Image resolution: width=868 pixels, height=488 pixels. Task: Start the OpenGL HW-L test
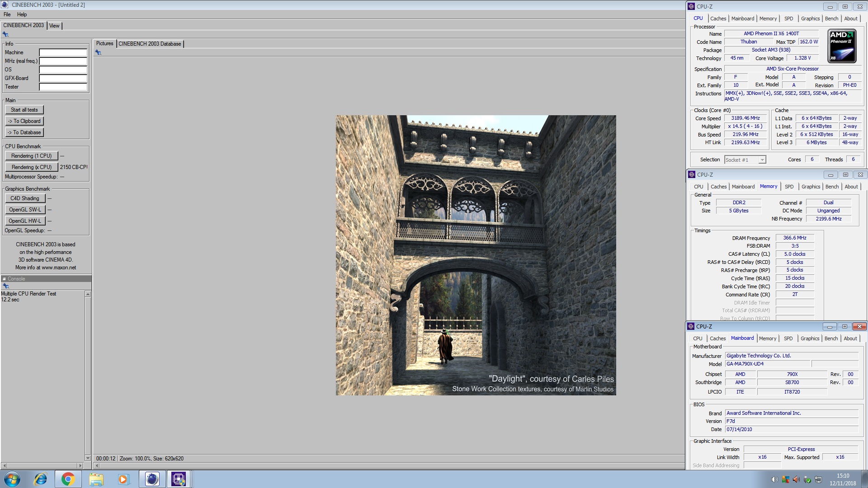pos(25,221)
